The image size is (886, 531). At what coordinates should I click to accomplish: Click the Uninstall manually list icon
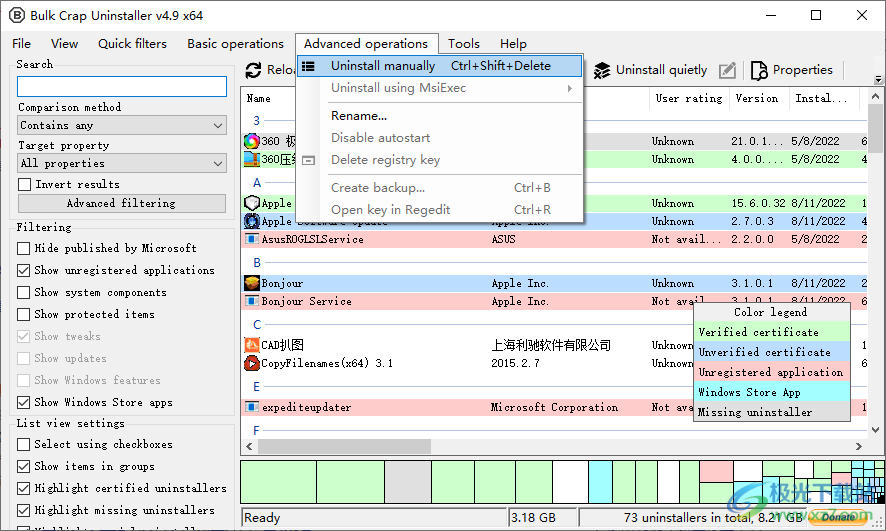click(x=308, y=66)
